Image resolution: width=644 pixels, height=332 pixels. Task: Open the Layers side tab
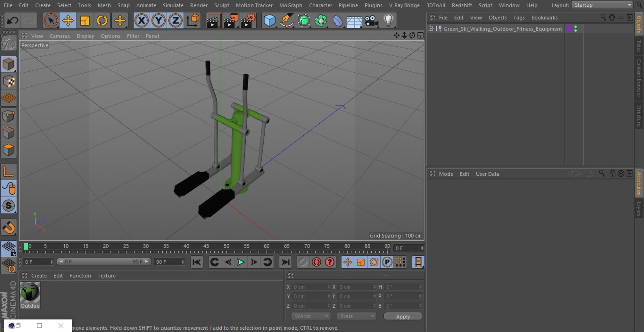(x=639, y=209)
